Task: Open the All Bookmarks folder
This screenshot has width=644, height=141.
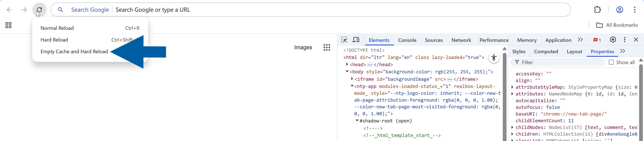Action: (617, 25)
